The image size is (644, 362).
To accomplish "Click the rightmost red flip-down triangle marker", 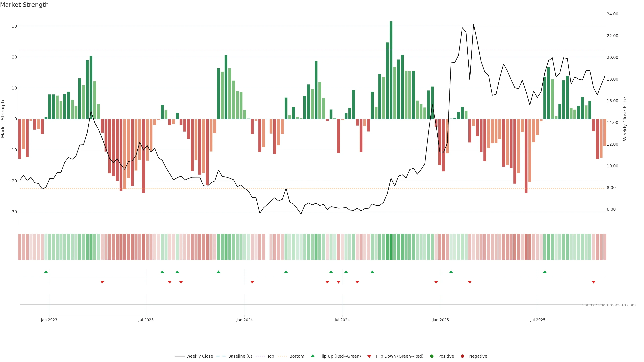I will point(594,282).
